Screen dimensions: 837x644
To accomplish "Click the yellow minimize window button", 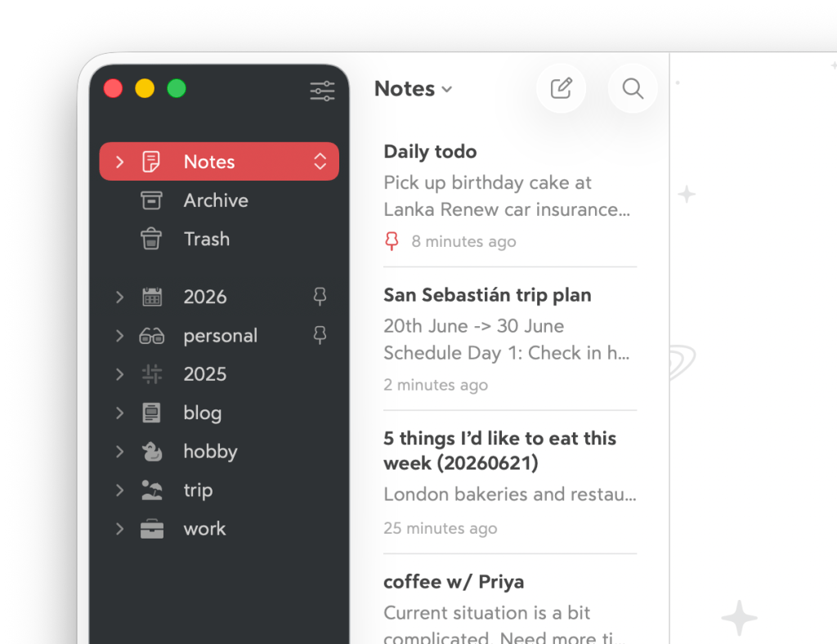I will click(145, 88).
